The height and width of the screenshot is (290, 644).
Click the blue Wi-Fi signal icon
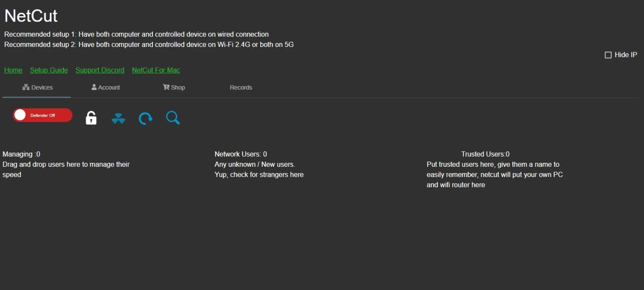click(x=118, y=118)
